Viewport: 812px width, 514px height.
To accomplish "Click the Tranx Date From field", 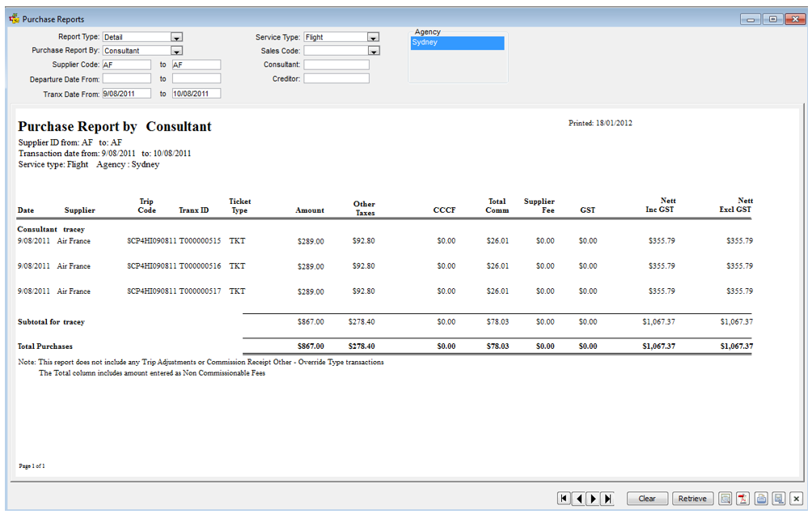I will click(126, 93).
